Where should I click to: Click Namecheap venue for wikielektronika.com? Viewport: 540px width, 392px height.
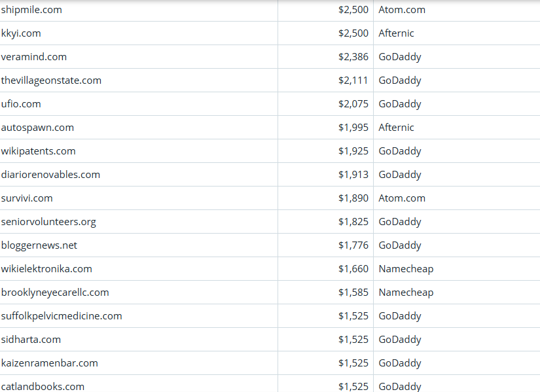(x=406, y=269)
